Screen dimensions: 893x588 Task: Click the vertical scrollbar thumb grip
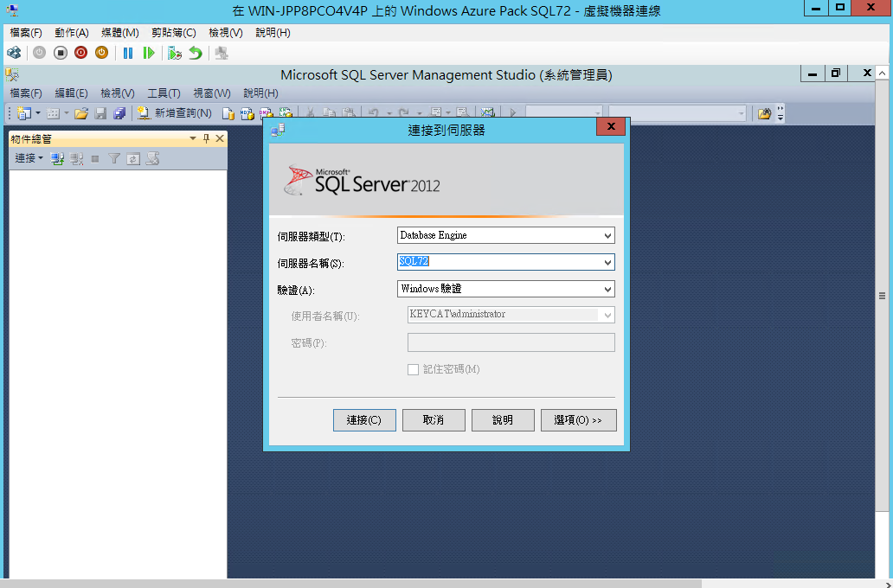pos(882,296)
